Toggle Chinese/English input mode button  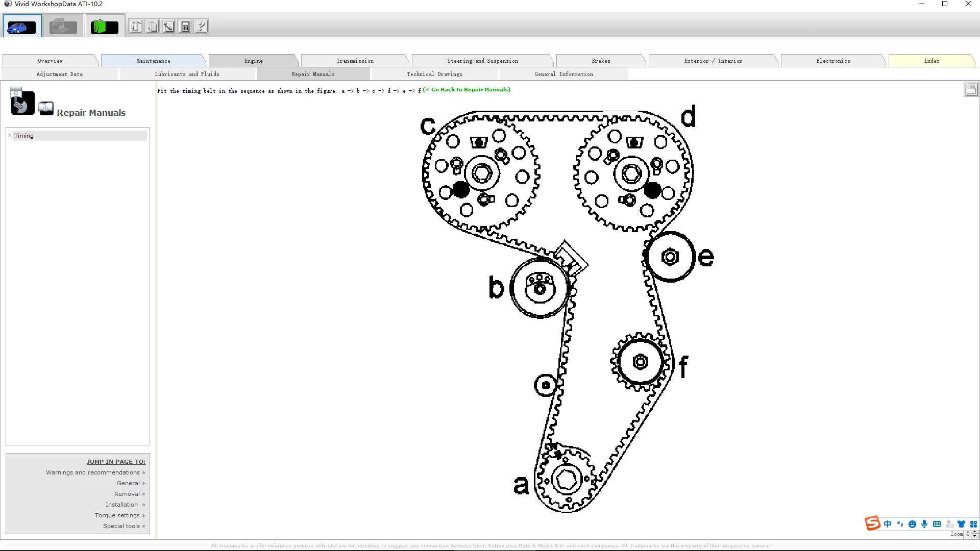[x=888, y=524]
